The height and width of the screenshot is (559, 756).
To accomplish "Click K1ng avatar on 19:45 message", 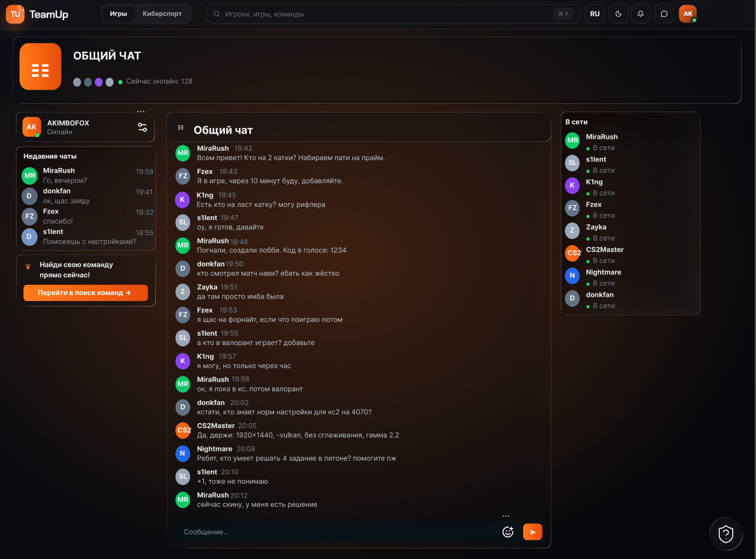I will tap(182, 199).
